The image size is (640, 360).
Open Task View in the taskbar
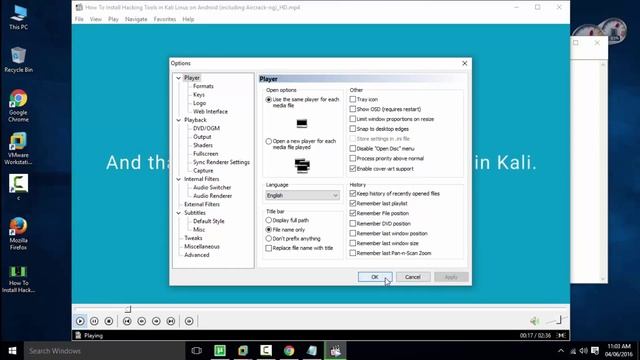tap(196, 351)
